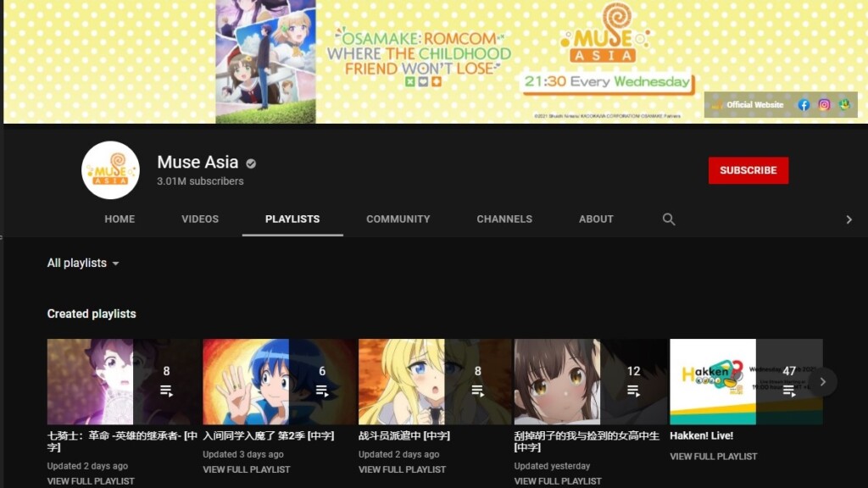Image resolution: width=868 pixels, height=488 pixels.
Task: Open Official Website link in banner
Action: (x=755, y=104)
